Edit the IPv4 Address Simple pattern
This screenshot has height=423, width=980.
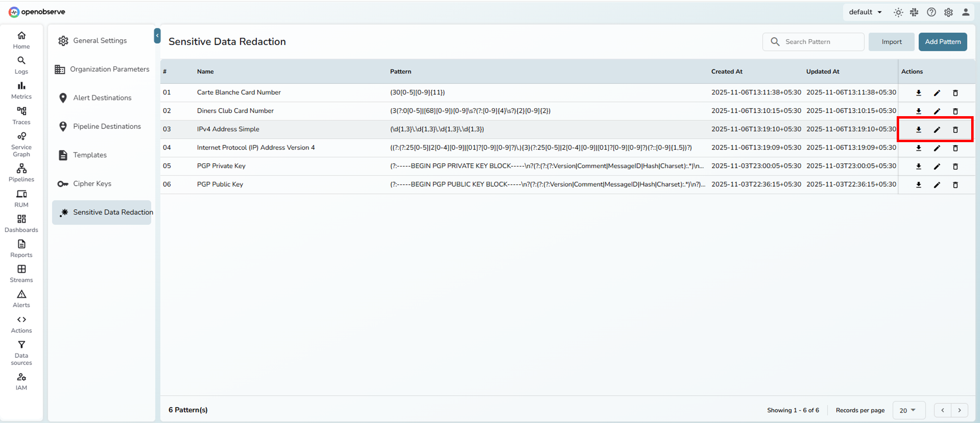[936, 130]
